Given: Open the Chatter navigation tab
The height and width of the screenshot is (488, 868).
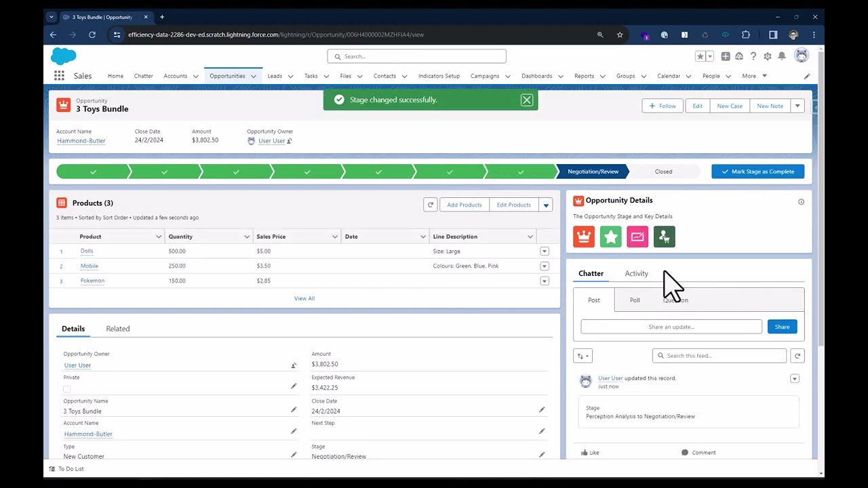Looking at the screenshot, I should (144, 76).
